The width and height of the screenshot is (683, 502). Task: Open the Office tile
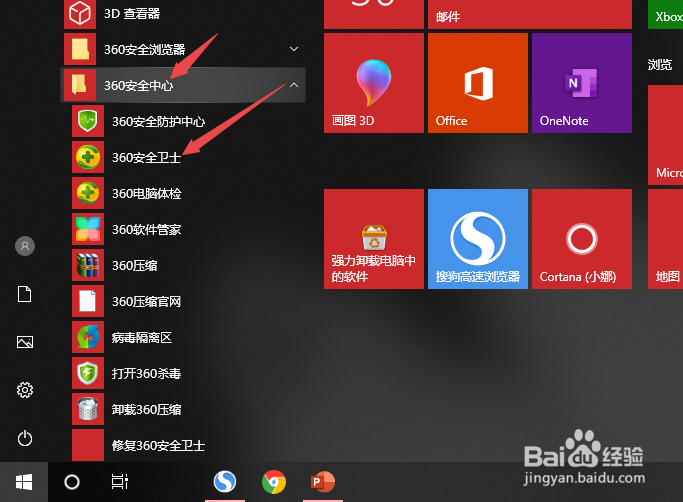coord(478,83)
